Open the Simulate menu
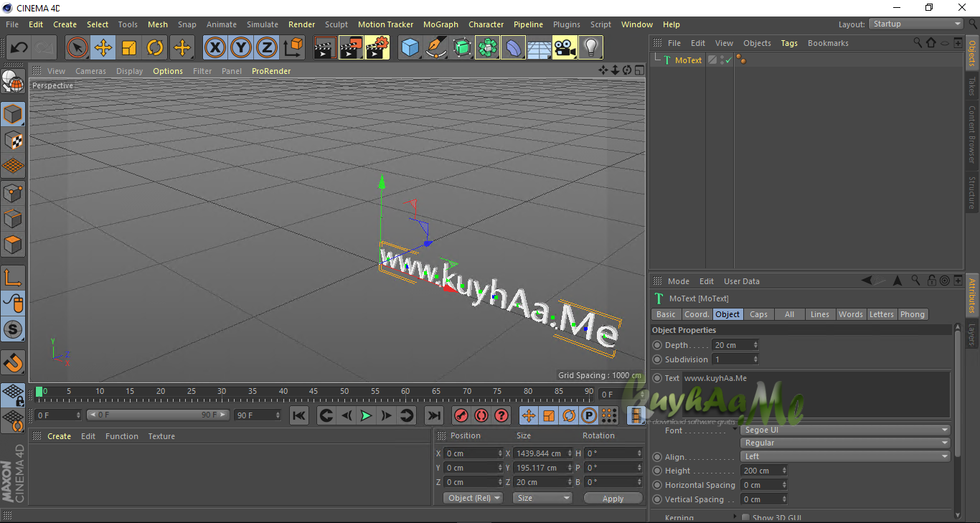 [263, 24]
